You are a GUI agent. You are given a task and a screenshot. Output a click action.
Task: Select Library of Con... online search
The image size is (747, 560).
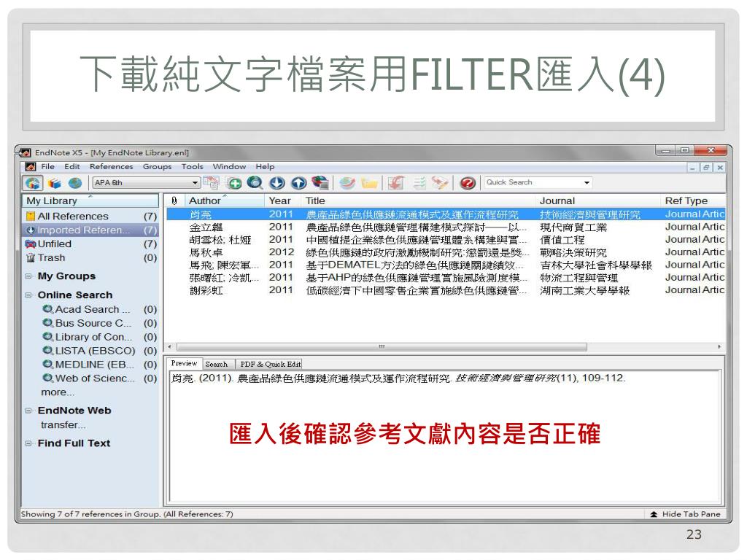99,337
